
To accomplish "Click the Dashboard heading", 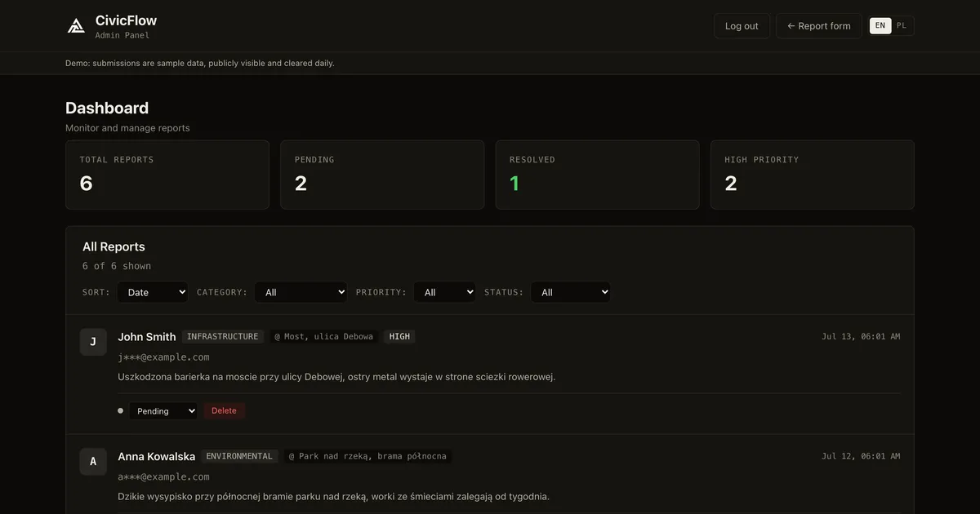I will click(x=107, y=108).
